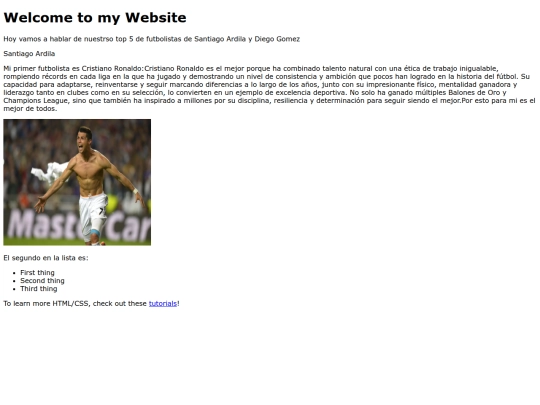Click the phrase mejor de todos

click(29, 108)
